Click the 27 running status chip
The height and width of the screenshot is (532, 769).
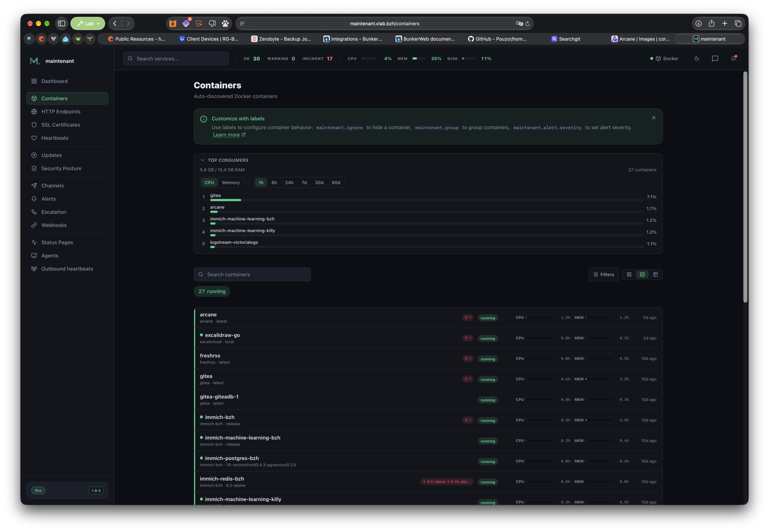pyautogui.click(x=212, y=291)
